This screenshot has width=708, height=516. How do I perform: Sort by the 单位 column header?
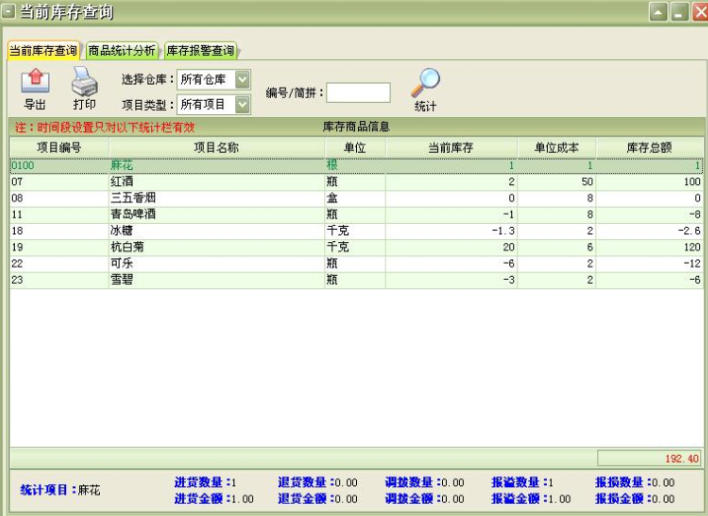pyautogui.click(x=355, y=148)
